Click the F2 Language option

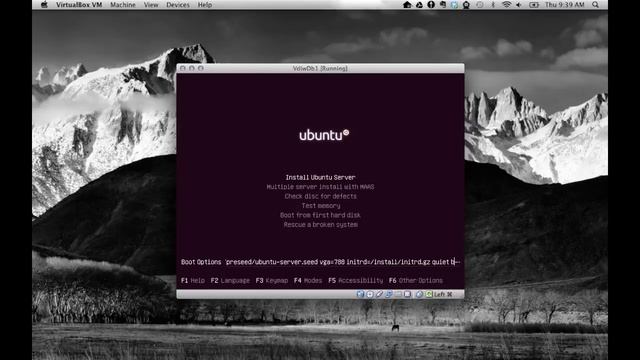230,280
